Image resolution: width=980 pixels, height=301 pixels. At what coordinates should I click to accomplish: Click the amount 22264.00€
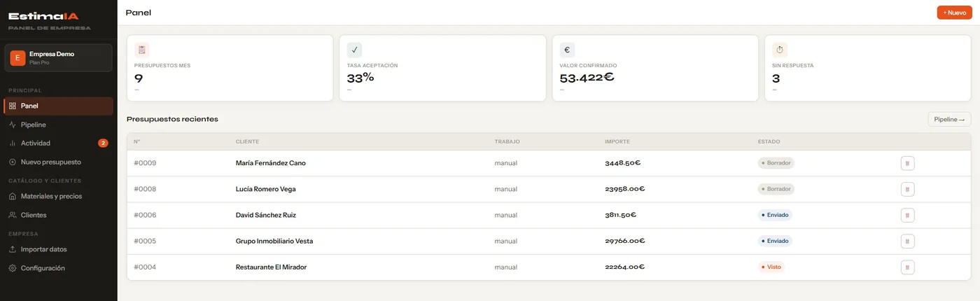(x=625, y=267)
